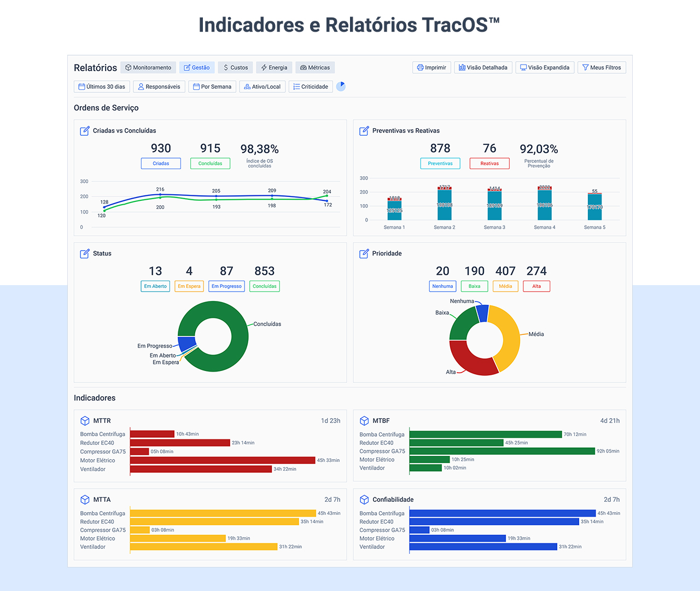
Task: Click the lightning icon in Energia tab
Action: coord(264,67)
